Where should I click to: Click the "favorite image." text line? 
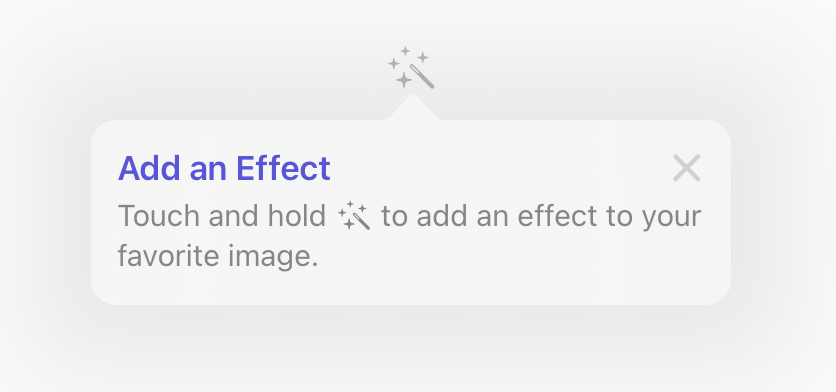[x=218, y=256]
